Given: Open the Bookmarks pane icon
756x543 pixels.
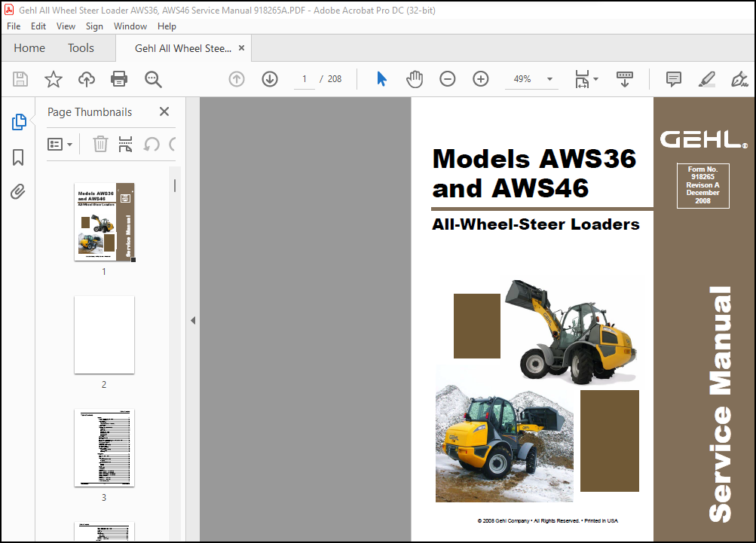Looking at the screenshot, I should click(18, 157).
